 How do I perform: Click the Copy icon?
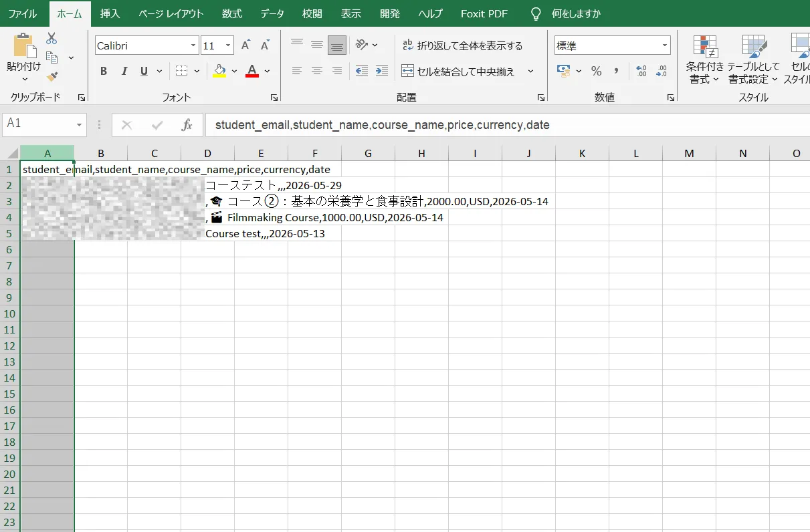(52, 57)
